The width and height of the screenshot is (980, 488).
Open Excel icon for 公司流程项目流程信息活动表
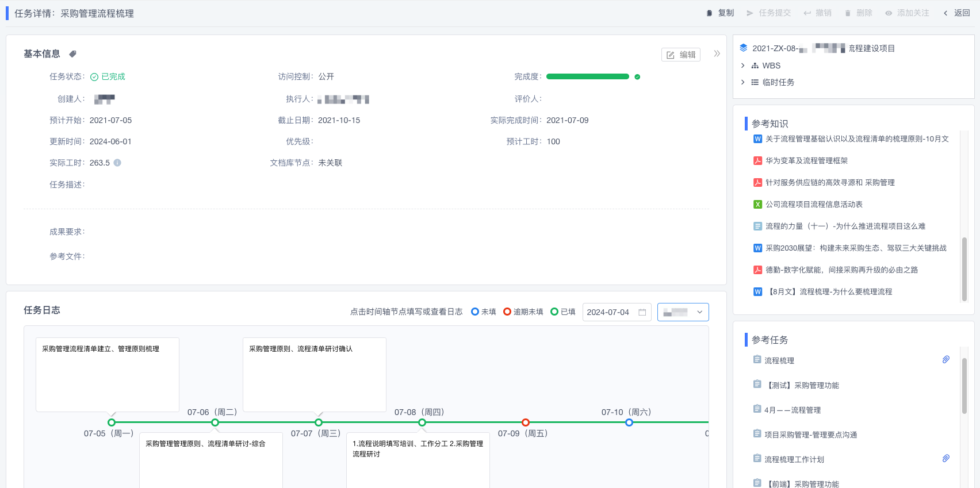point(758,204)
